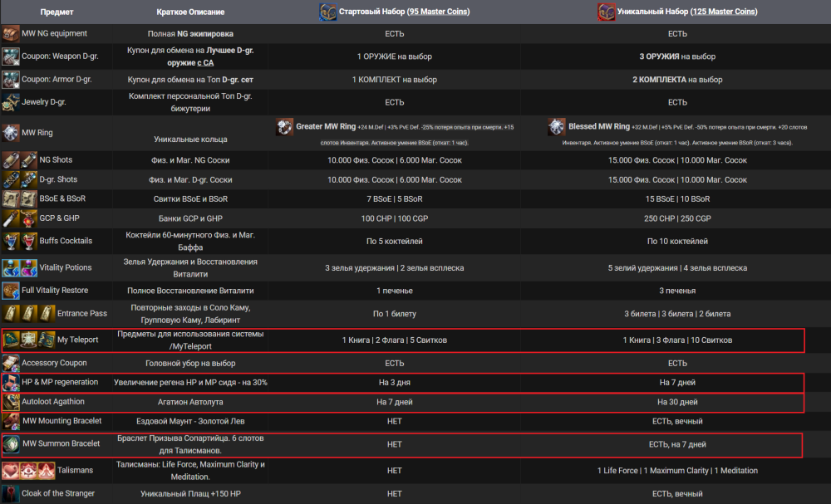Image resolution: width=831 pixels, height=504 pixels.
Task: Select the Autoloot Agathion icon
Action: (10, 403)
